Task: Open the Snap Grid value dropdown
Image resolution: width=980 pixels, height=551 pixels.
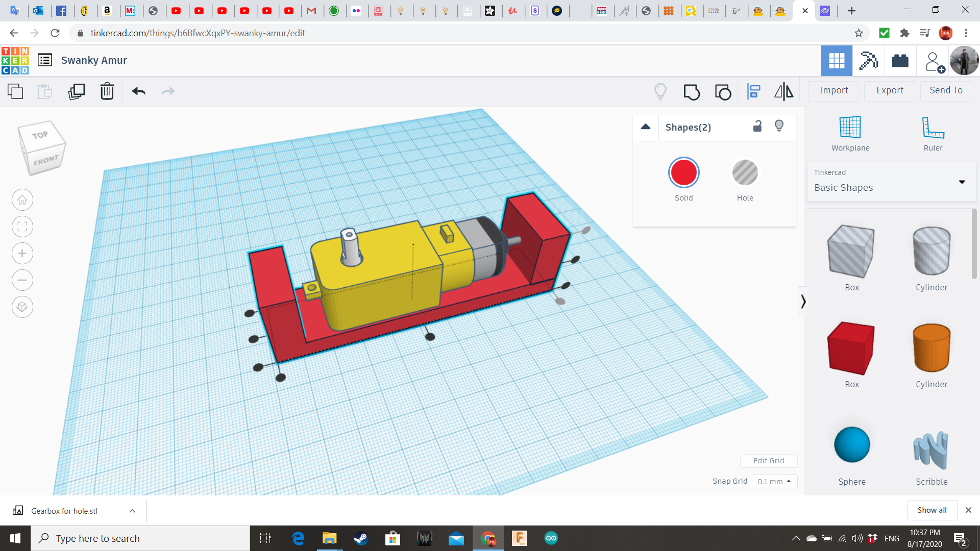Action: click(774, 481)
